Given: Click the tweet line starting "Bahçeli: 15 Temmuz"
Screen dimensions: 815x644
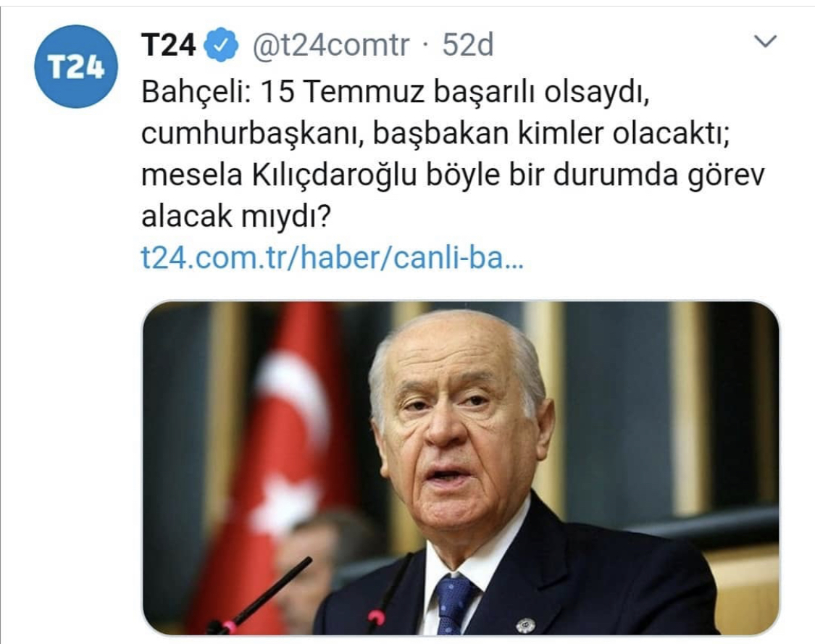Looking at the screenshot, I should (x=396, y=92).
